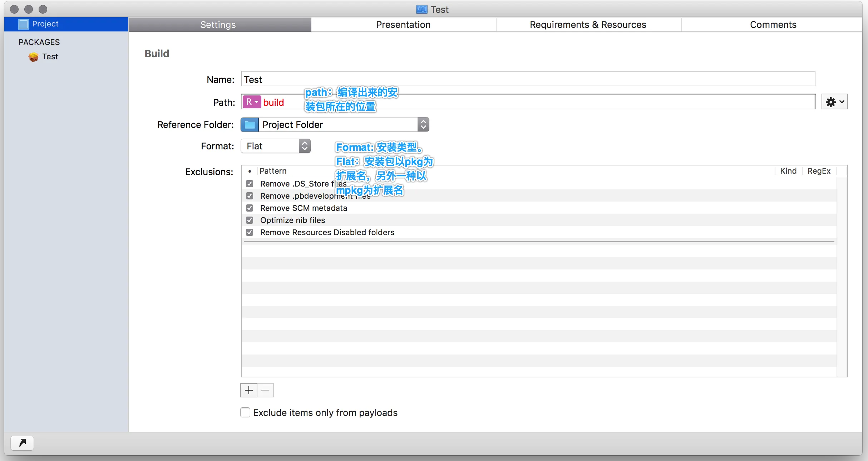The width and height of the screenshot is (868, 461).
Task: Switch to the Presentation tab
Action: pos(403,25)
